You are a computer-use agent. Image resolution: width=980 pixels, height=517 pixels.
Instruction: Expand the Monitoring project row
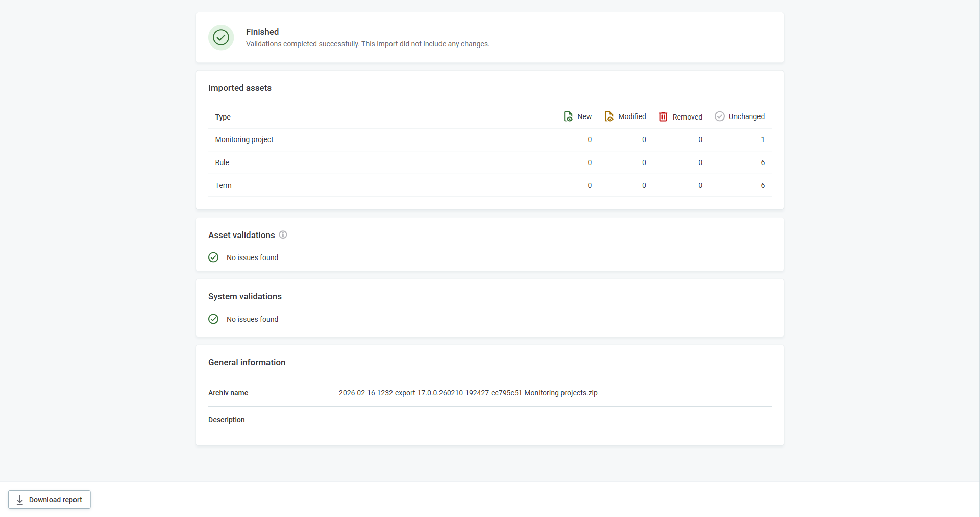coord(244,139)
